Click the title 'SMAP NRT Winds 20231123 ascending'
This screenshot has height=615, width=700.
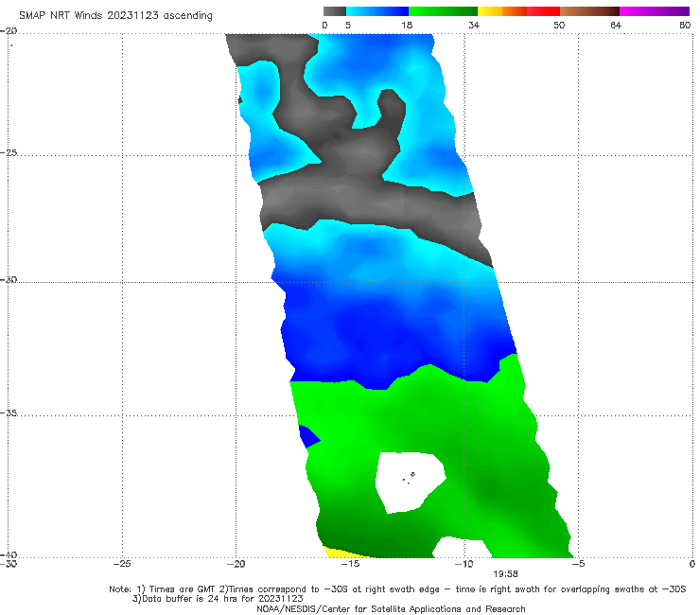click(115, 15)
